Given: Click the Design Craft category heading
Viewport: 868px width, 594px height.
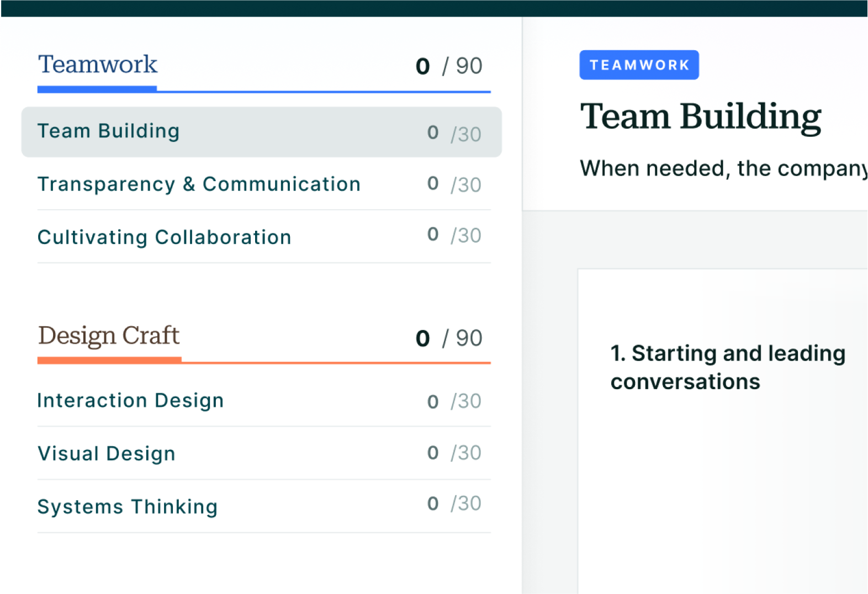Looking at the screenshot, I should coord(109,336).
